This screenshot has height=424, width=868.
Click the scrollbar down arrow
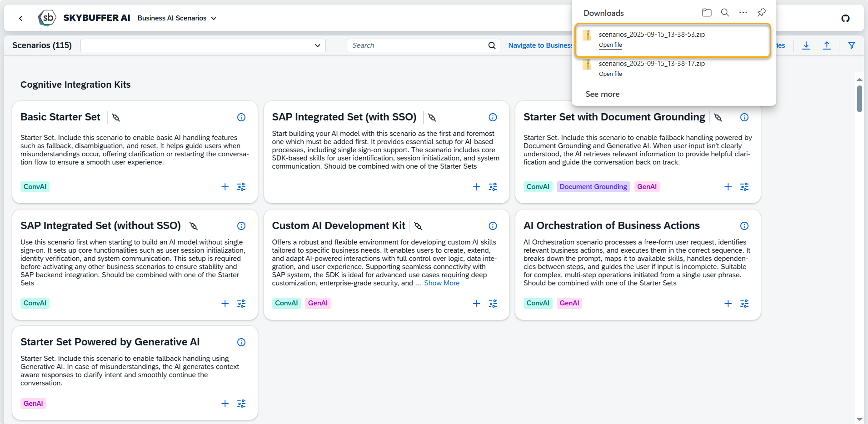tap(859, 419)
